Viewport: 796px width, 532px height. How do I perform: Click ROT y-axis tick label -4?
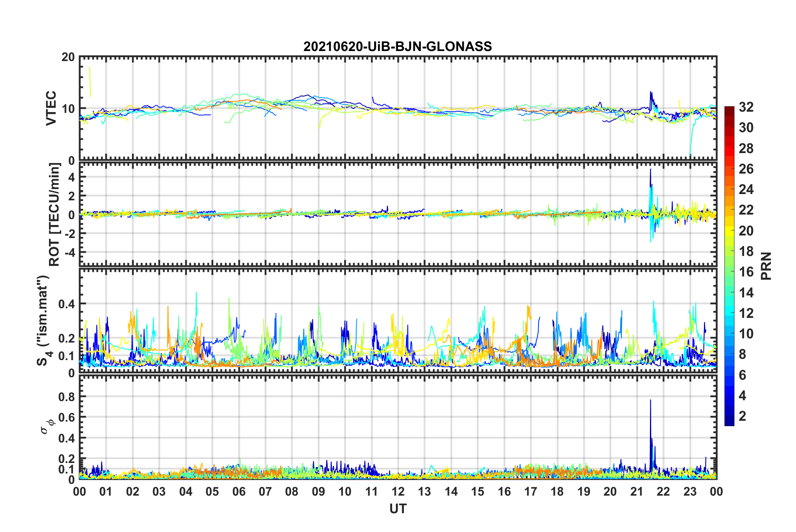[69, 253]
